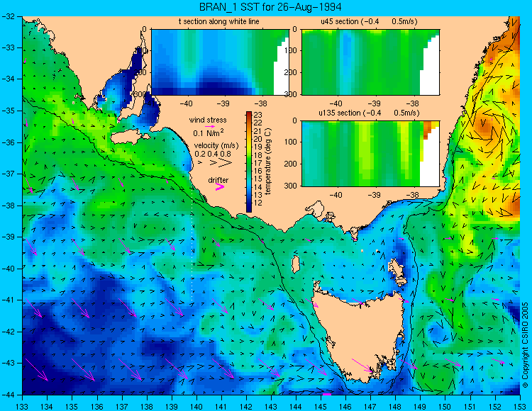Click Tasmania on the map
The height and width of the screenshot is (411, 532).
(360, 332)
